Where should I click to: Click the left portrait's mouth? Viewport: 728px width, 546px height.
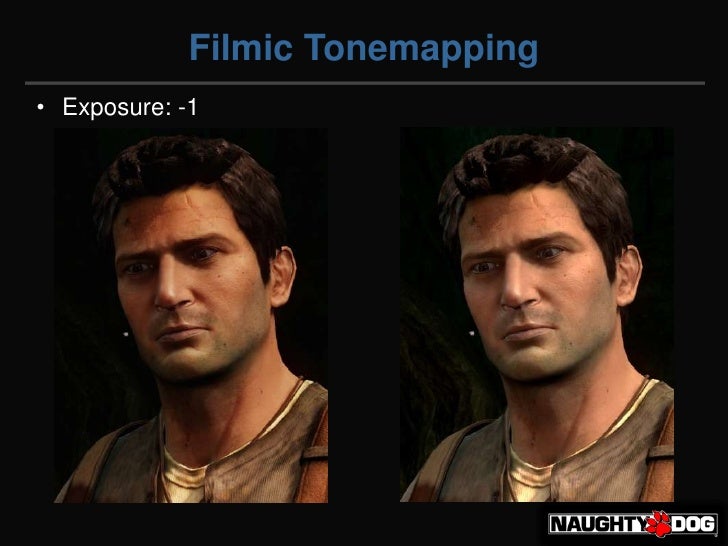pyautogui.click(x=182, y=332)
